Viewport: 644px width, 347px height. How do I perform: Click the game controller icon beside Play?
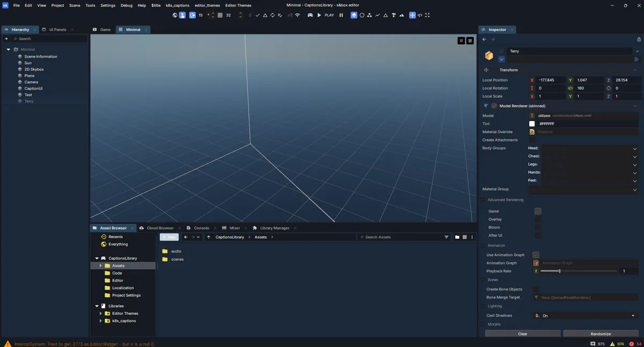pos(310,15)
